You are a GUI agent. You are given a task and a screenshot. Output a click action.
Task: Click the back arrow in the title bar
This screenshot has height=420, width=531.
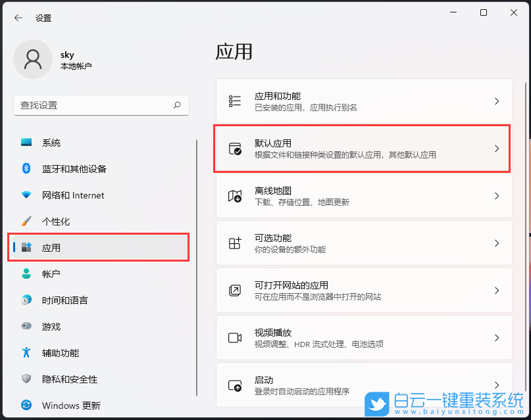point(18,18)
